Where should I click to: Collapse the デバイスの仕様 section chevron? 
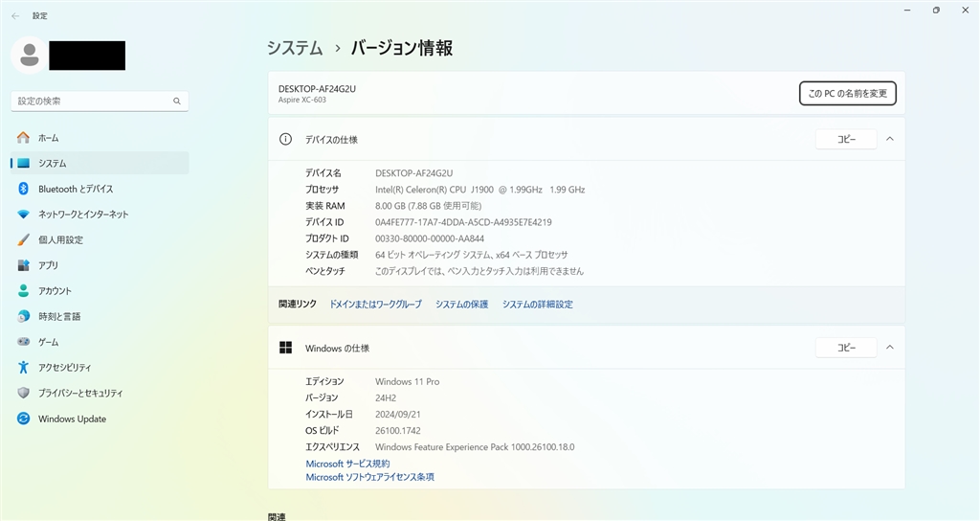point(890,139)
